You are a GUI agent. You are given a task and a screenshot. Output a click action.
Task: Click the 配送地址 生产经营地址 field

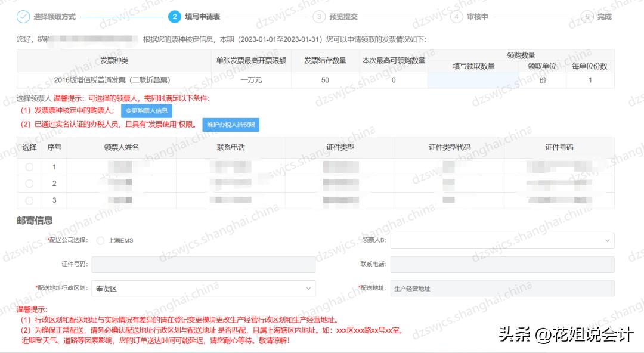point(501,288)
